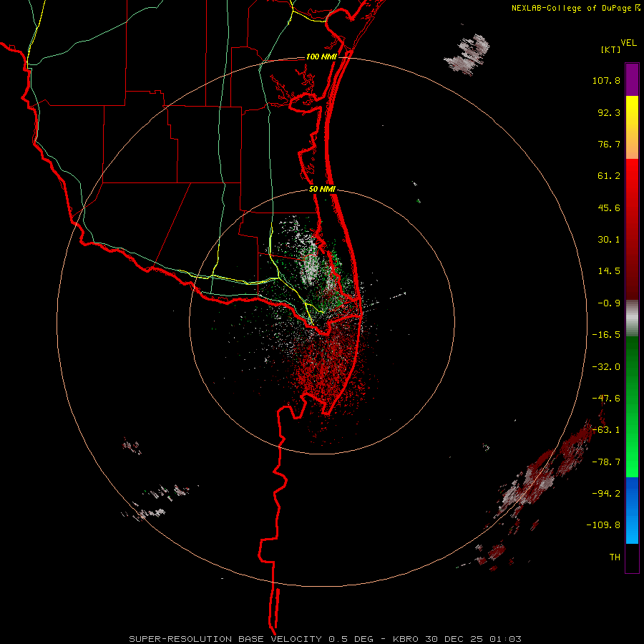Click the VEL legend title
Screen dimensions: 644x644
[628, 43]
